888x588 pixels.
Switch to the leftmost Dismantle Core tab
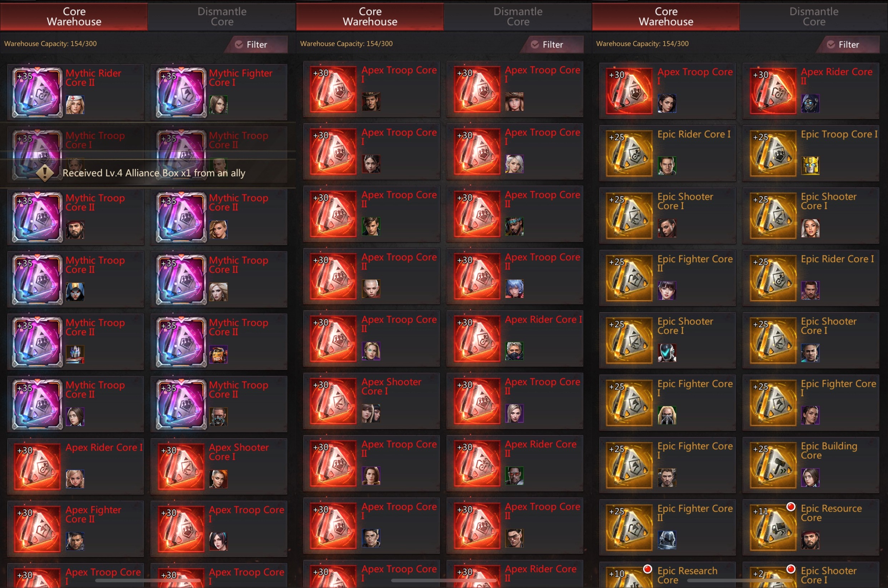(222, 16)
